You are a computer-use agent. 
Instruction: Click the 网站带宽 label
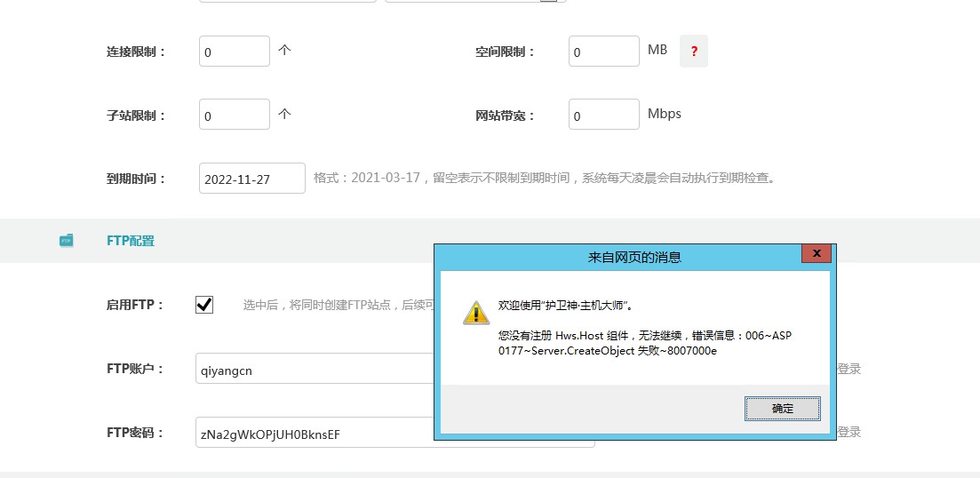point(505,116)
